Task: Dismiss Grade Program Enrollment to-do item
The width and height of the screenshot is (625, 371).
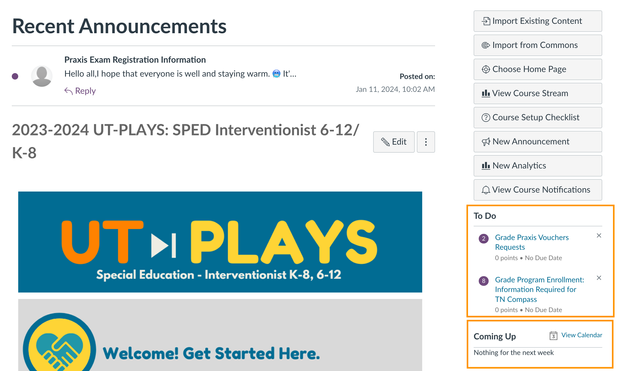Action: point(599,278)
